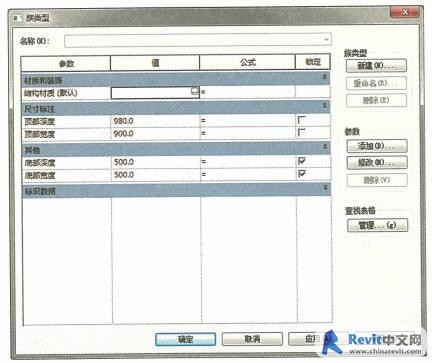432x363 pixels.
Task: Click 添加 to add a parameter
Action: point(377,146)
